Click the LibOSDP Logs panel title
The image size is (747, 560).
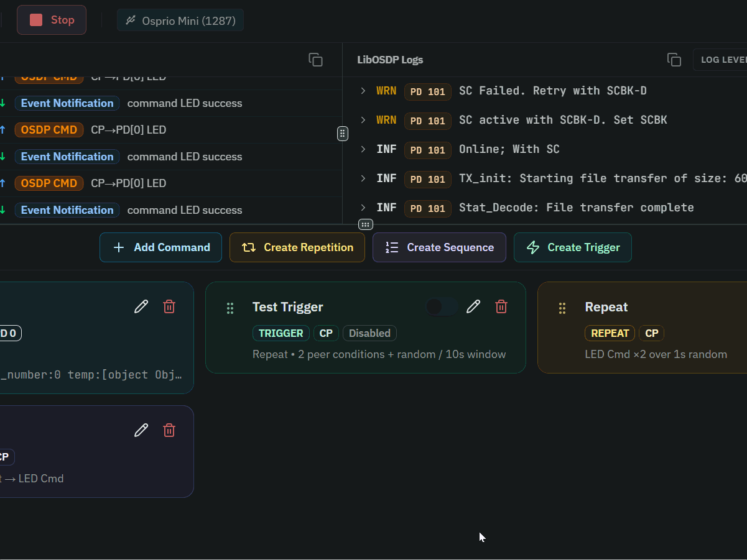point(390,60)
